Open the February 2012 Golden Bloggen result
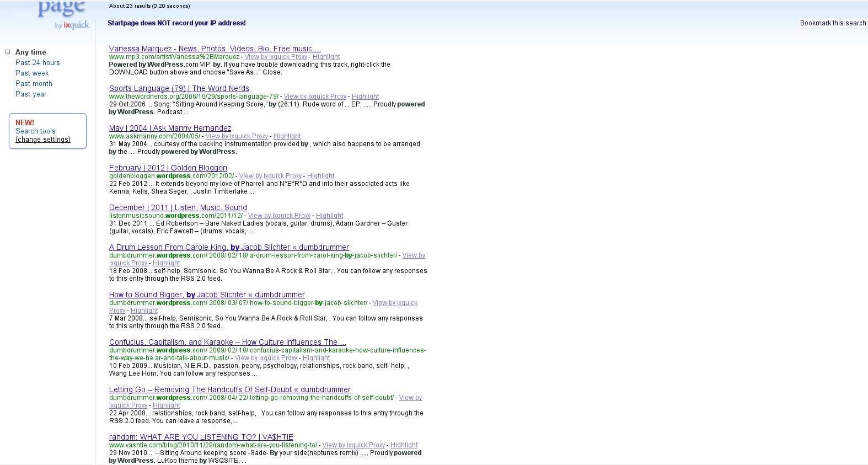Image resolution: width=868 pixels, height=465 pixels. point(168,168)
